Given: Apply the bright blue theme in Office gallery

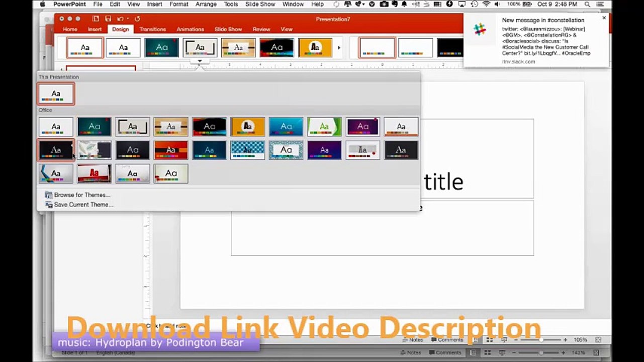Looking at the screenshot, I should coord(286,127).
